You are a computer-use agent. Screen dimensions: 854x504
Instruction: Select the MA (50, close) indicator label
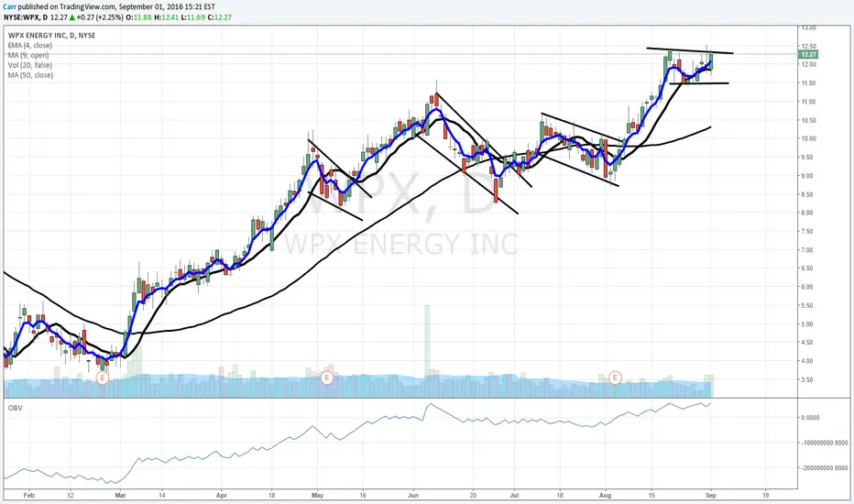click(x=30, y=75)
